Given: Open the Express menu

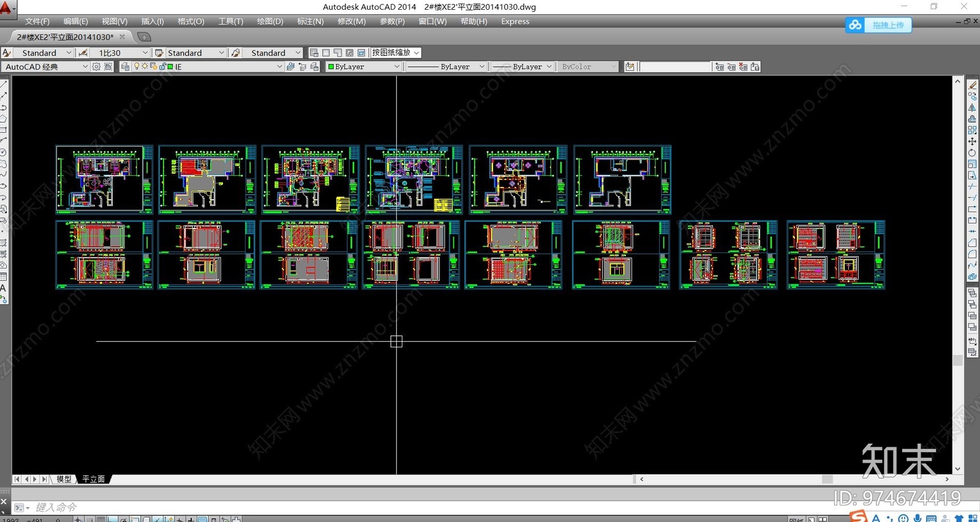Looking at the screenshot, I should 515,21.
